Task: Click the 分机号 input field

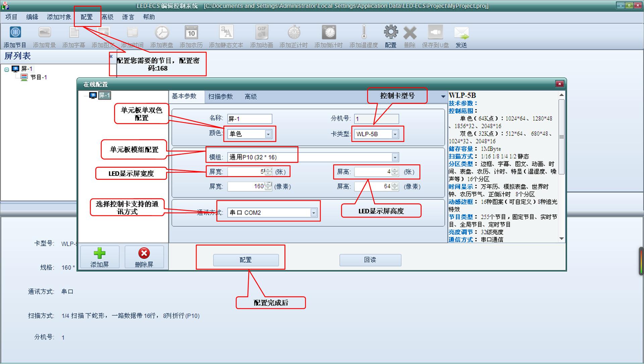Action: coord(376,119)
